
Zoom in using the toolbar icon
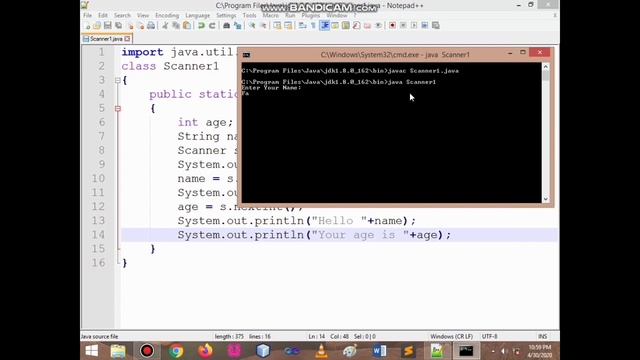[252, 26]
